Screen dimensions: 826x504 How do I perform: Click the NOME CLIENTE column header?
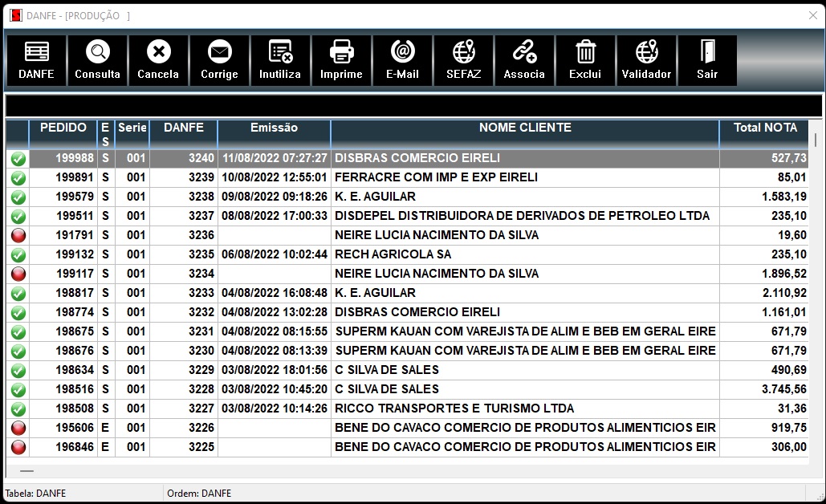525,134
